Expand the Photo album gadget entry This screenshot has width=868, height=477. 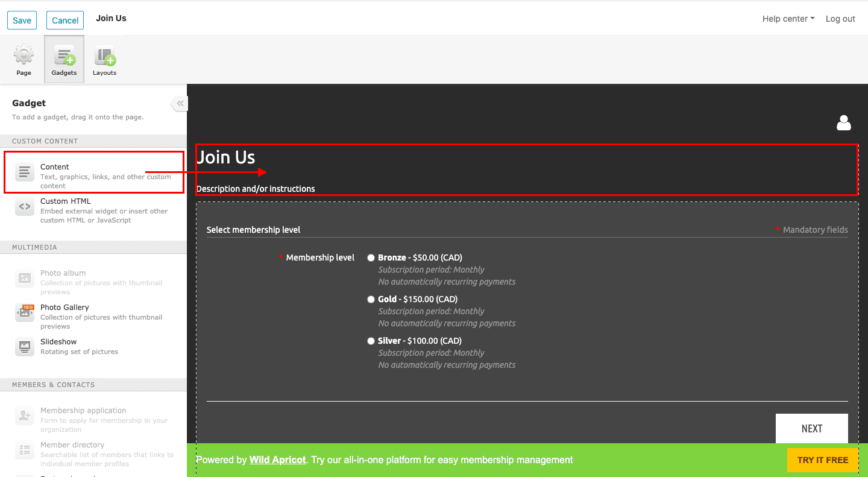24,278
